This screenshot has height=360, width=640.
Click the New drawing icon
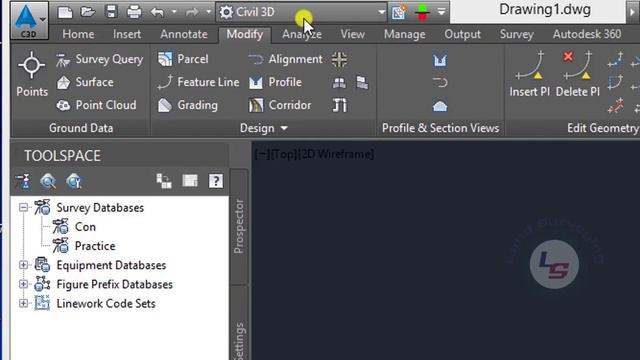(x=65, y=12)
